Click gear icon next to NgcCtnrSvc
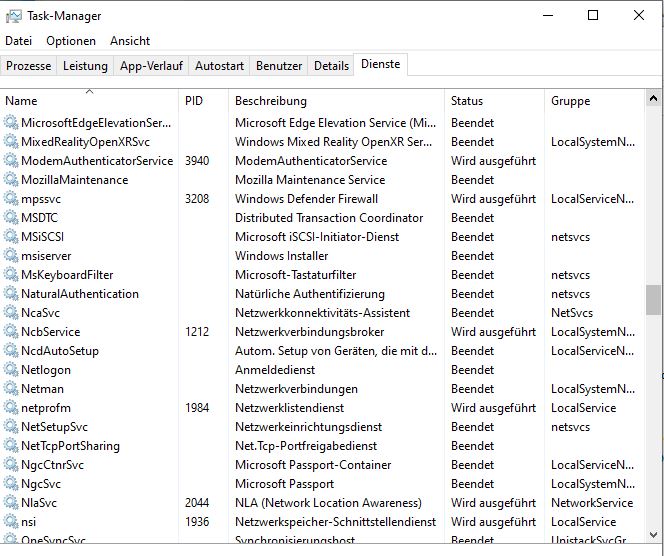This screenshot has width=664, height=556. 11,465
